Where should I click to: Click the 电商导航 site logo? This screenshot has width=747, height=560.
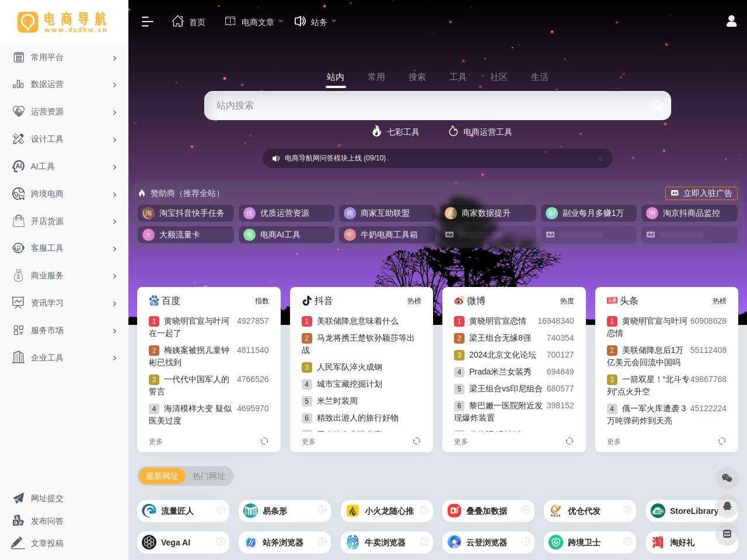click(x=62, y=22)
